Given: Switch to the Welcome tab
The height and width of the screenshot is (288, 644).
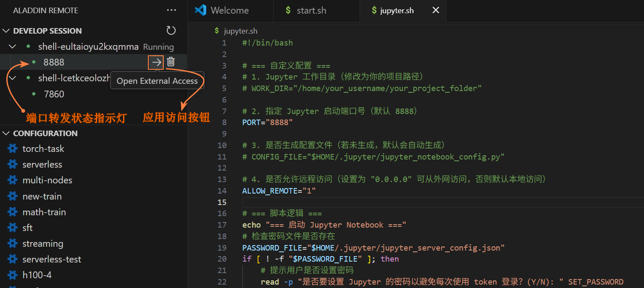Looking at the screenshot, I should coord(230,11).
